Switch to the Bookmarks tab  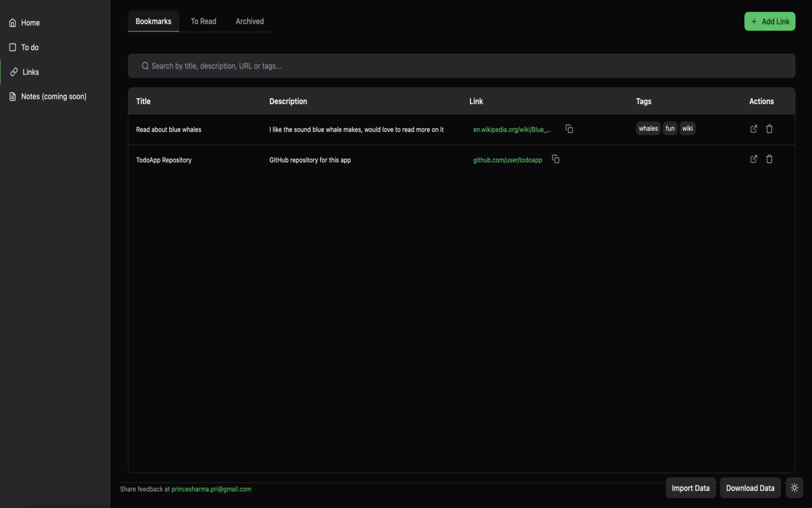(154, 21)
